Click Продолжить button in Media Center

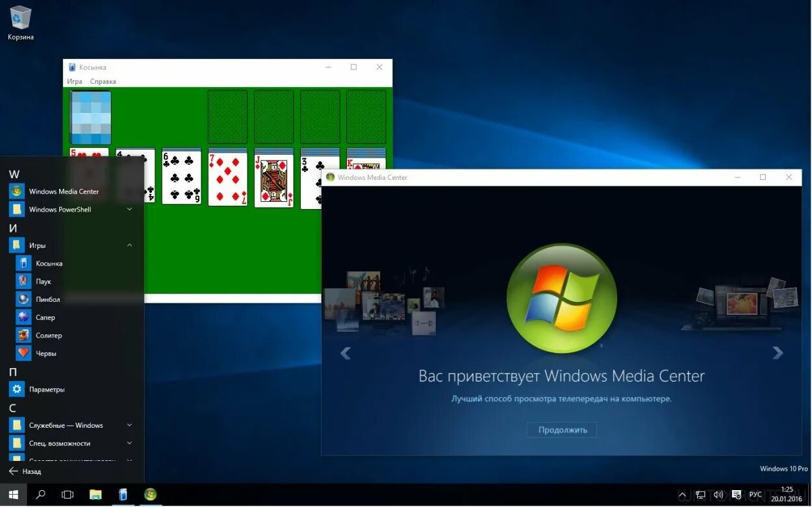point(561,430)
